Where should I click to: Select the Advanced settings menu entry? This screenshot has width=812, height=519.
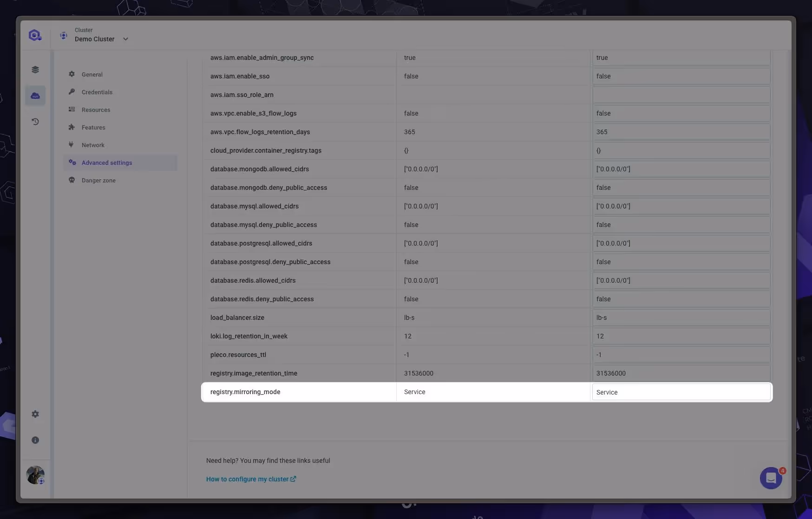click(x=106, y=162)
